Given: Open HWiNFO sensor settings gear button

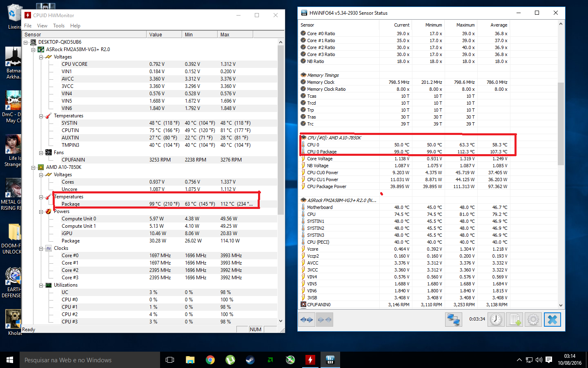Looking at the screenshot, I should point(533,319).
